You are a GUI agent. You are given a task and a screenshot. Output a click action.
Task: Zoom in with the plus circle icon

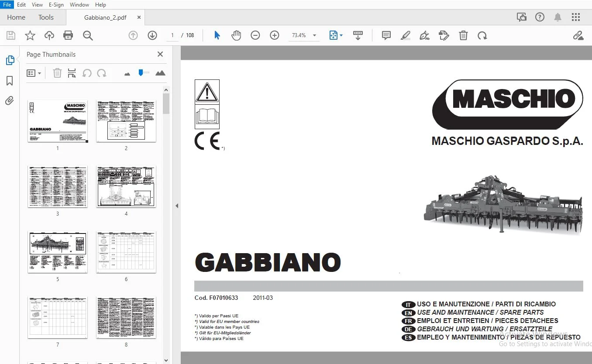275,35
